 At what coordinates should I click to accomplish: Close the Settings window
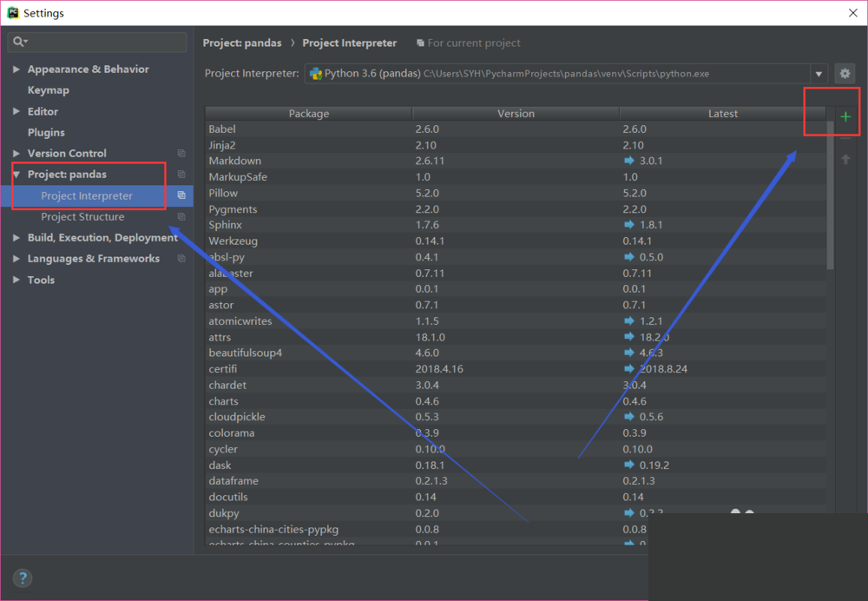(x=853, y=13)
